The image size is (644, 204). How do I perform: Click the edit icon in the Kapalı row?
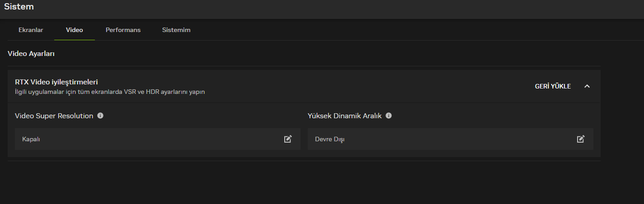coord(288,139)
